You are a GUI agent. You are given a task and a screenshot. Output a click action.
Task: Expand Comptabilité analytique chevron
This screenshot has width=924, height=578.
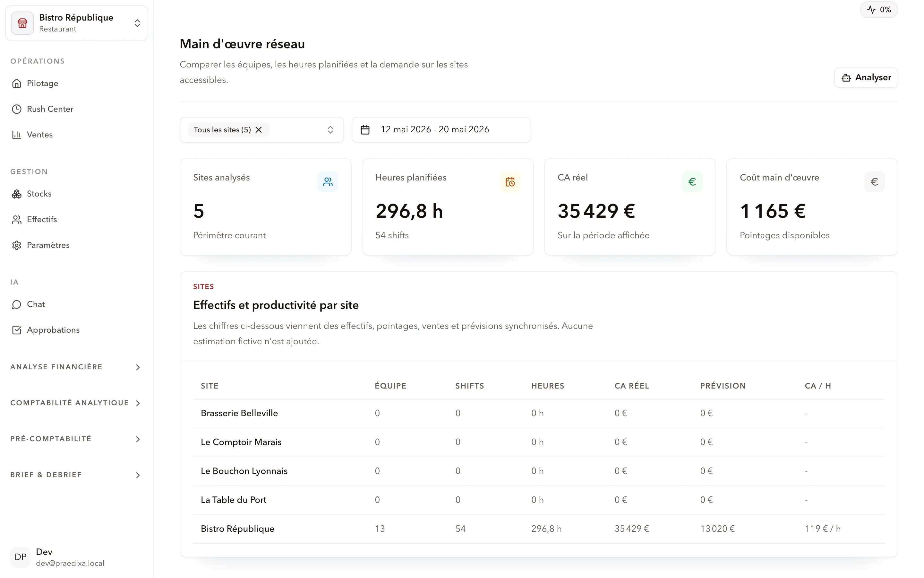point(138,403)
